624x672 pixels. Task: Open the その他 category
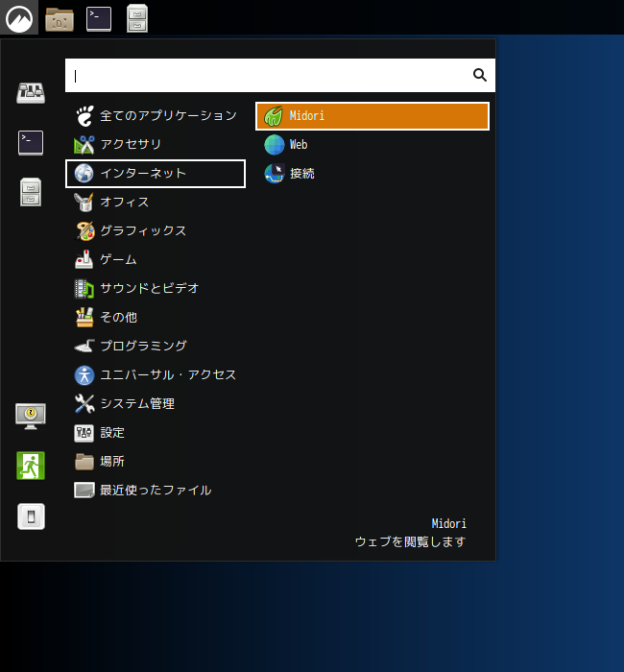[156, 318]
